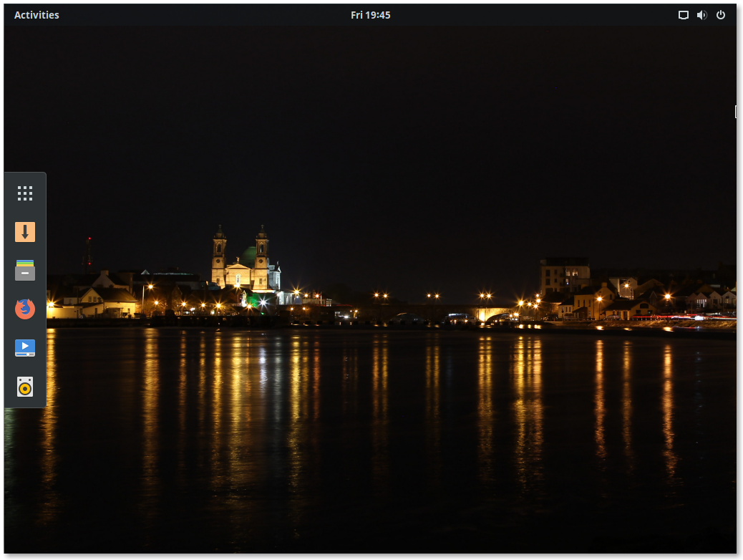Image resolution: width=743 pixels, height=560 pixels.
Task: Open the volume indicator in top bar
Action: click(701, 15)
